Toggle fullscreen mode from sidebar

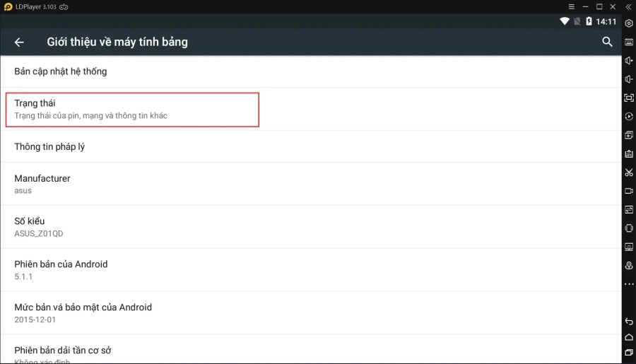tap(629, 98)
